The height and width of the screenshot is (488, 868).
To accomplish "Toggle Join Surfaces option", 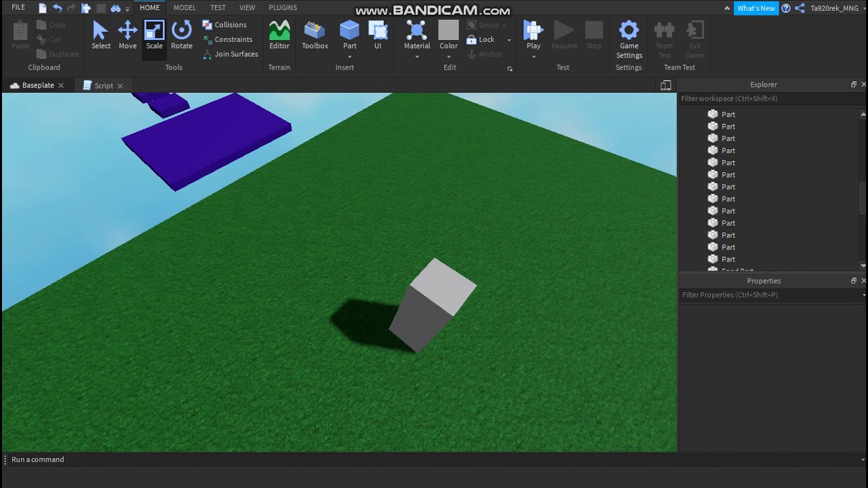I will click(230, 54).
